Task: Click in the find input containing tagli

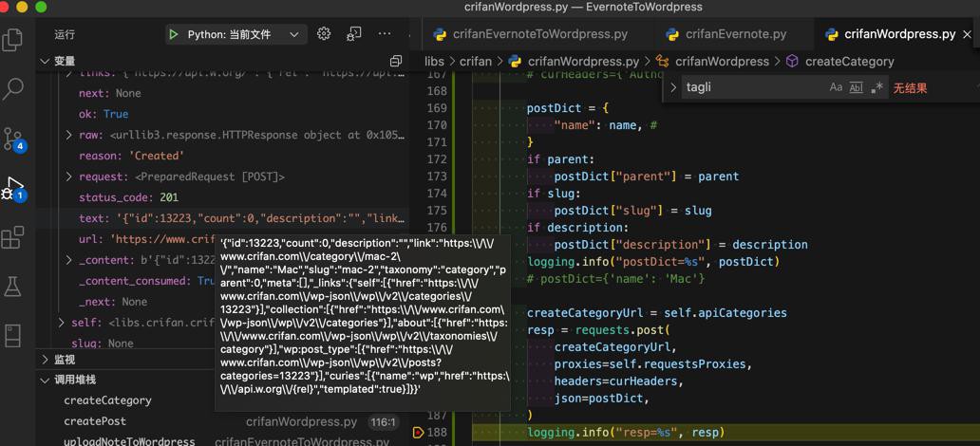Action: pyautogui.click(x=753, y=88)
